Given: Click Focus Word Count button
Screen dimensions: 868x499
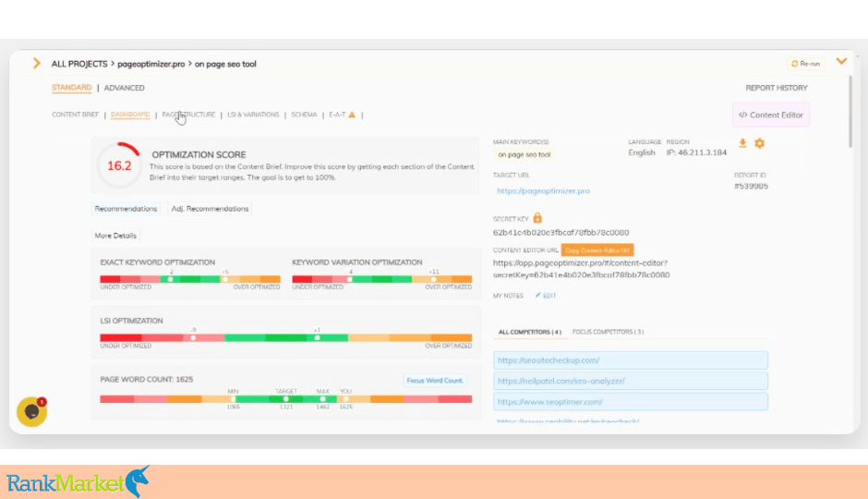Looking at the screenshot, I should 435,381.
